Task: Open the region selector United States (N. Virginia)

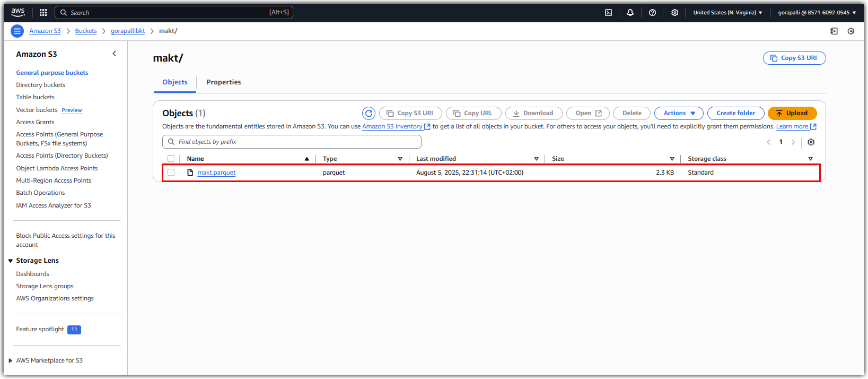Action: tap(727, 13)
